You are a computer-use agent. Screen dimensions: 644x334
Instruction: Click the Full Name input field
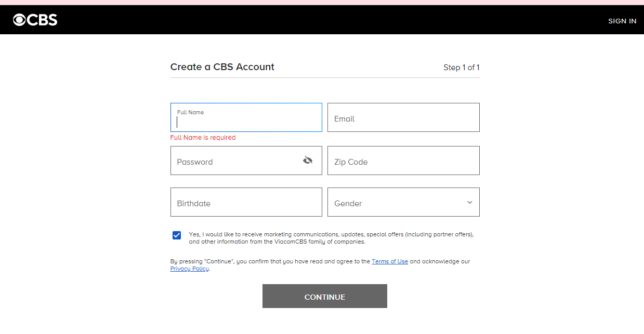coord(246,119)
